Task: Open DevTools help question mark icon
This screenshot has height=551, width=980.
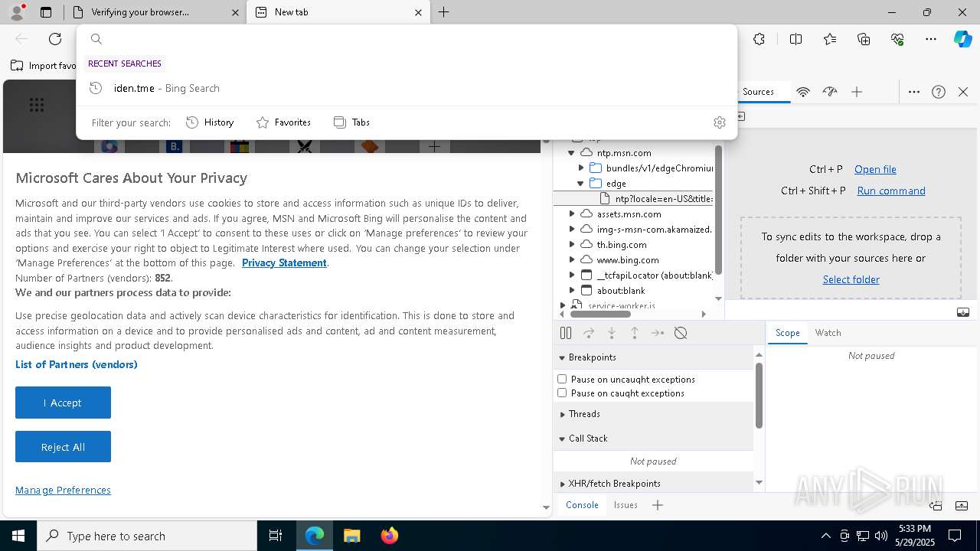Action: [x=939, y=92]
